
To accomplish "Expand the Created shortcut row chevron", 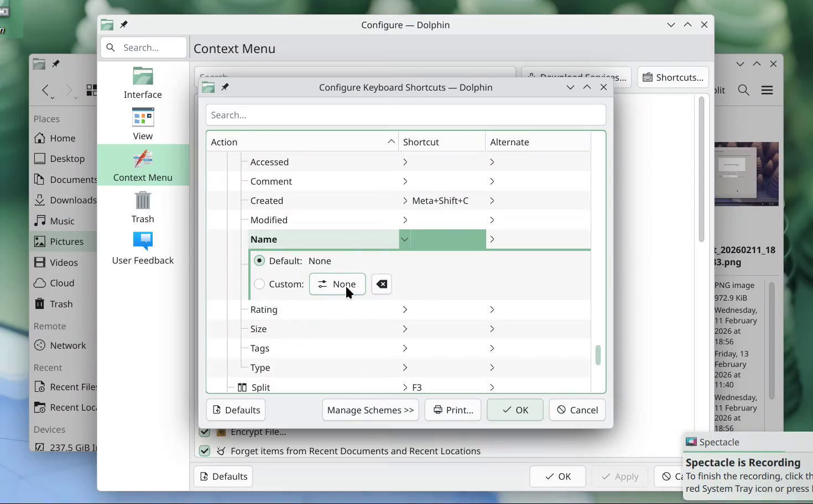I will [404, 200].
